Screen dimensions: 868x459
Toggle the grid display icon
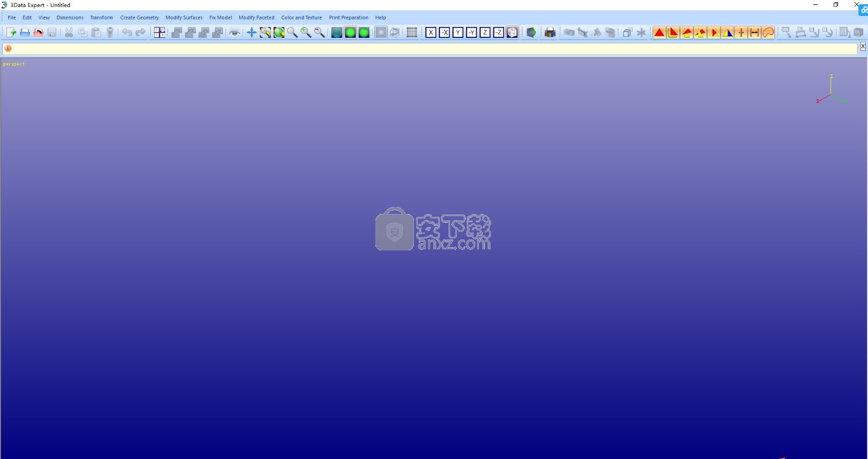point(412,33)
